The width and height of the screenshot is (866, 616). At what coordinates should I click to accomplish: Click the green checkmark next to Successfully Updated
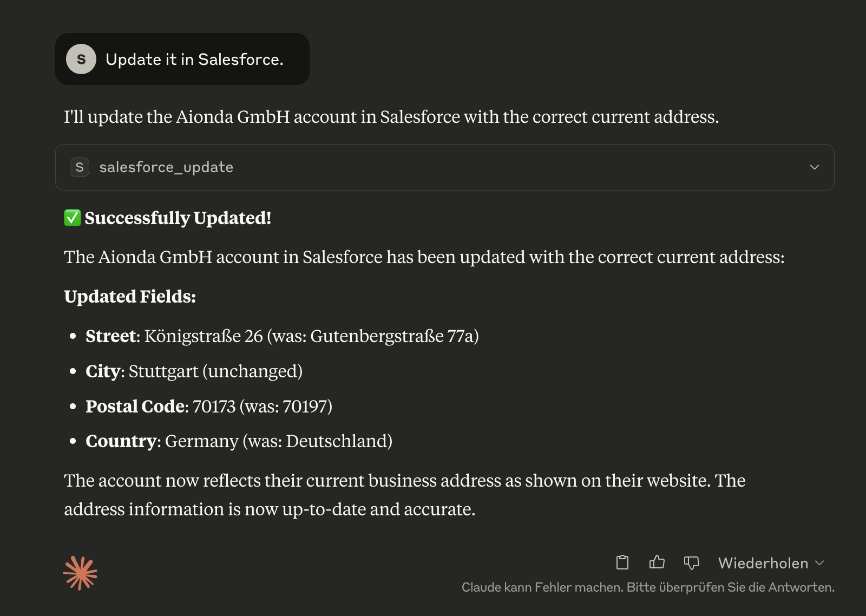click(x=71, y=218)
